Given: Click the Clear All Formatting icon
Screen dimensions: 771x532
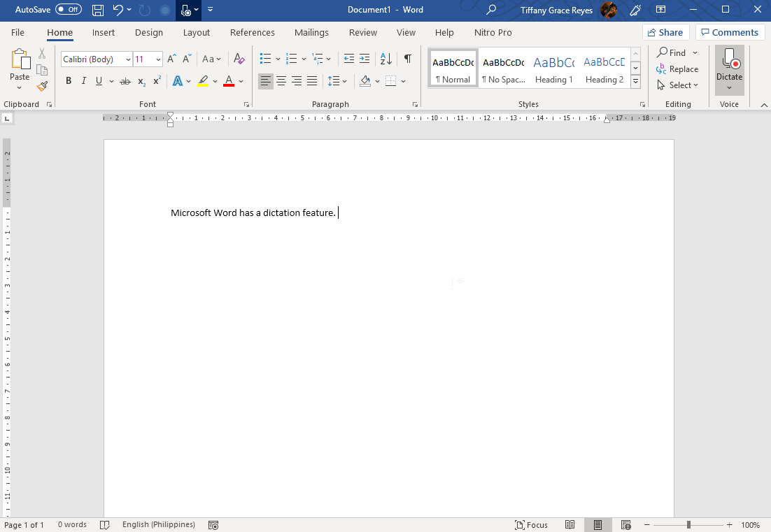Looking at the screenshot, I should (x=239, y=59).
